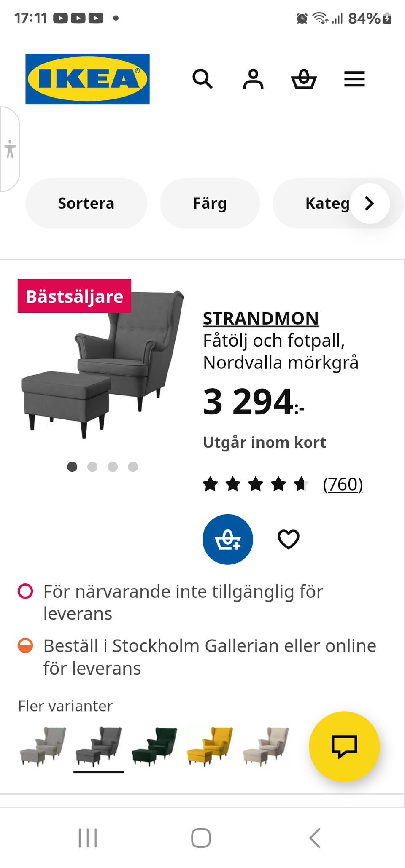The width and height of the screenshot is (405, 868).
Task: Open the yellow chat bubble button
Action: 344,747
